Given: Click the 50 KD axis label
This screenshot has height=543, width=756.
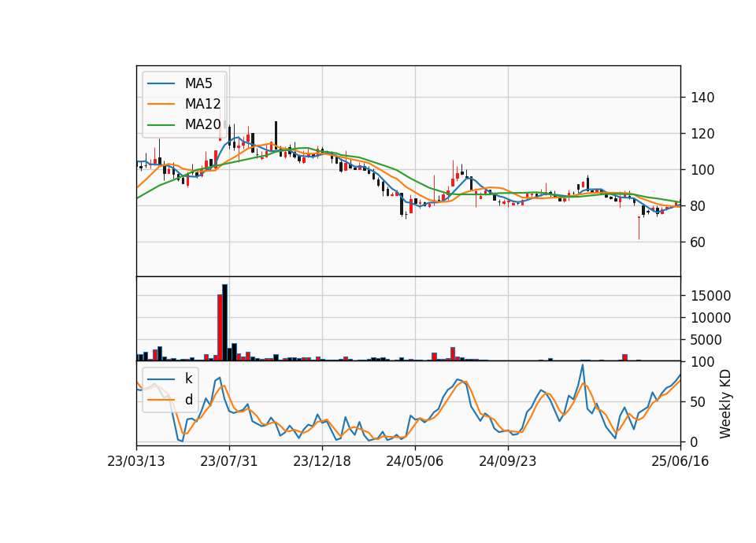Looking at the screenshot, I should [699, 402].
